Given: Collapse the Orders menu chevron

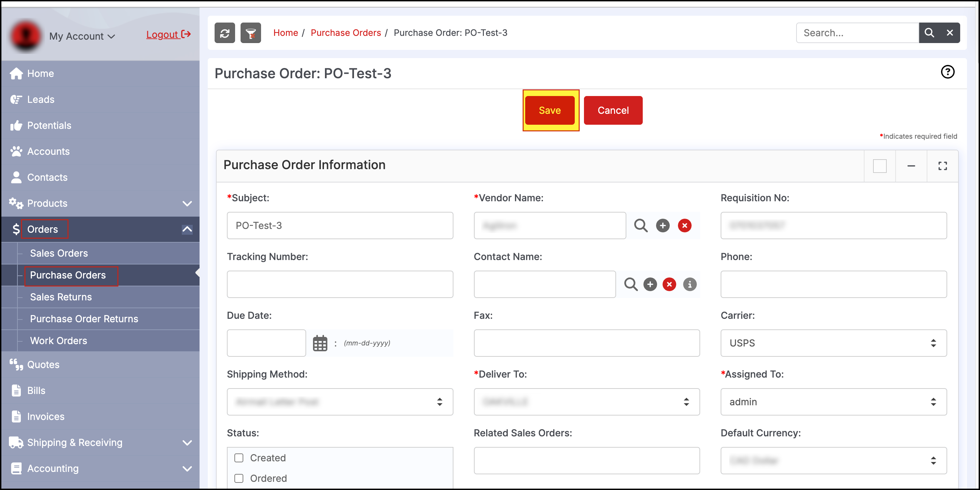Looking at the screenshot, I should [187, 229].
